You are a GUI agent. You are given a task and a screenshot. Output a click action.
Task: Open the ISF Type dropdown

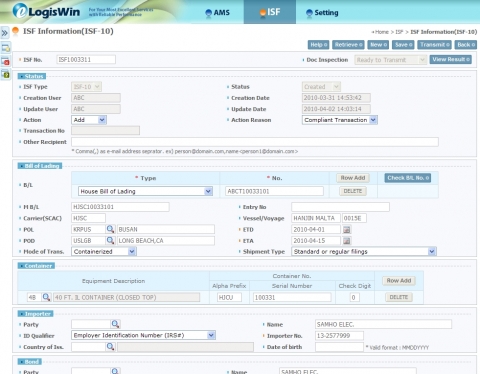coord(86,87)
